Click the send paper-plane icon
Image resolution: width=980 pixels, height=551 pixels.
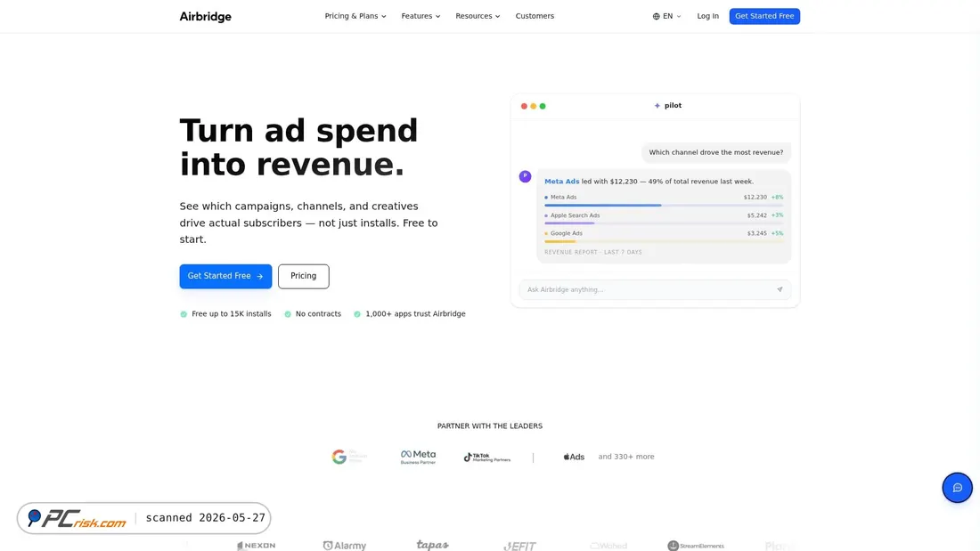click(780, 289)
